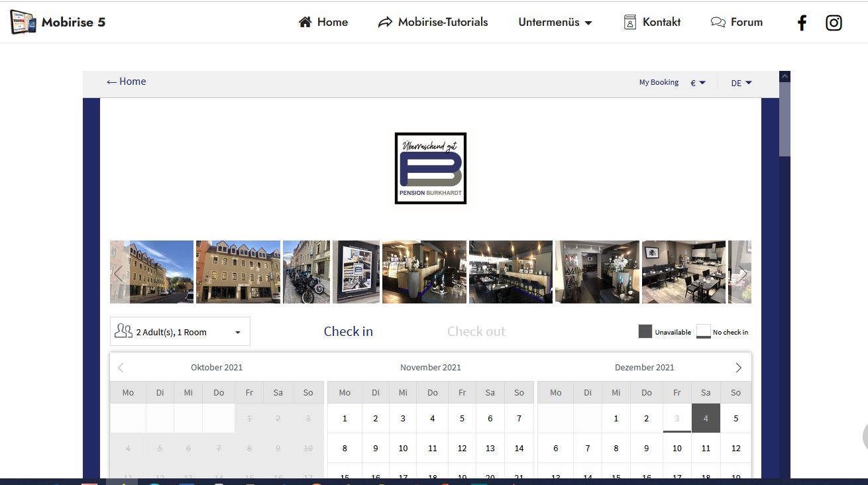The image size is (868, 485).
Task: Open the Facebook icon link
Action: [x=802, y=23]
